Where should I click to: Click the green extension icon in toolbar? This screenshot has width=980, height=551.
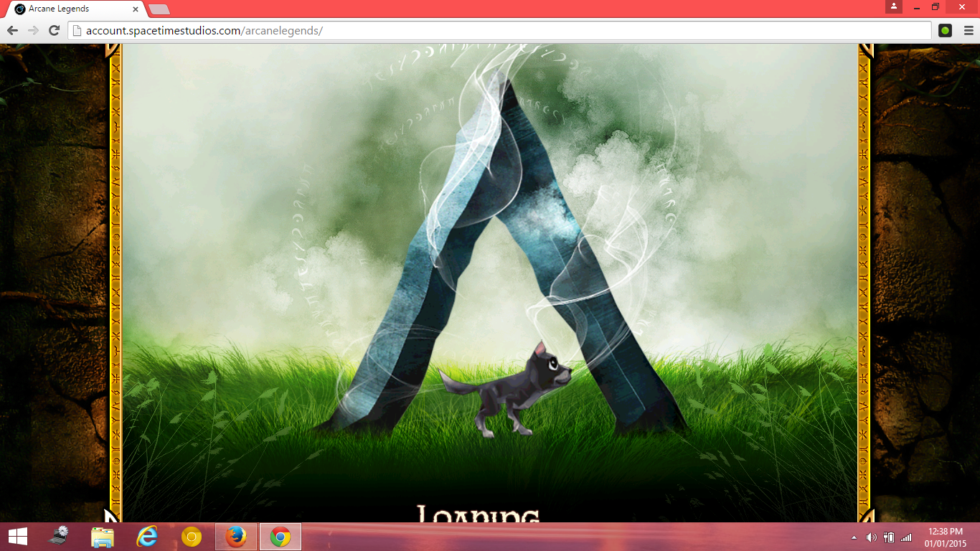point(945,31)
